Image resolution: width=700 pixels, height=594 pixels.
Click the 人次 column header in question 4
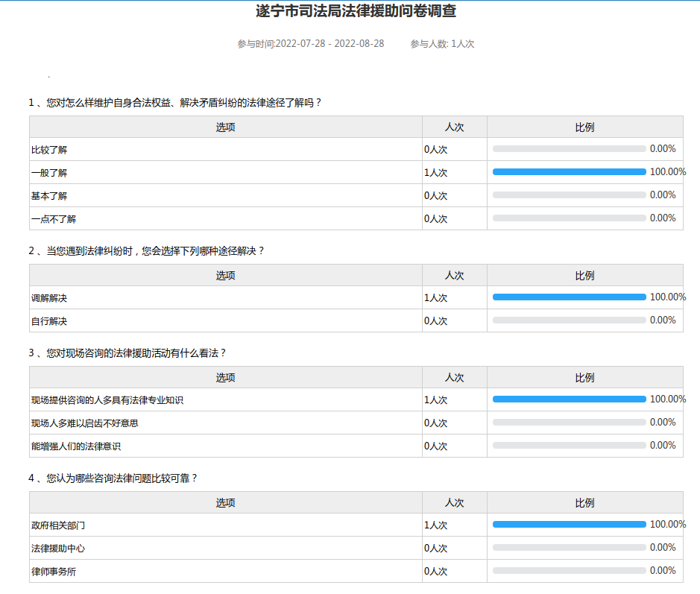[454, 503]
